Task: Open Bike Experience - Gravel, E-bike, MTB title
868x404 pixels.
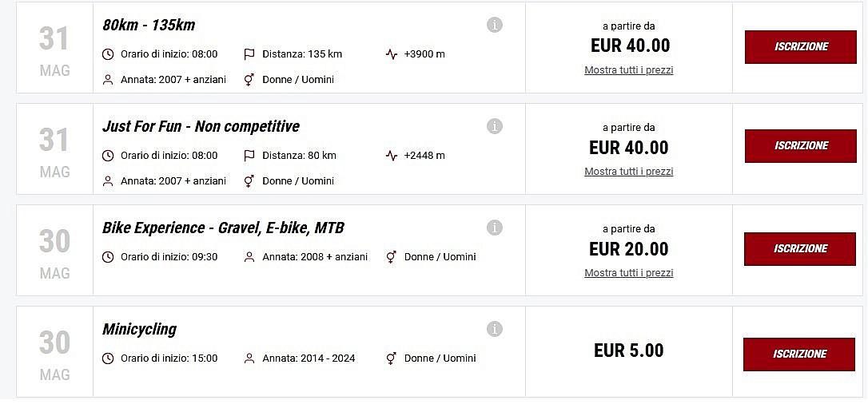Action: point(223,228)
